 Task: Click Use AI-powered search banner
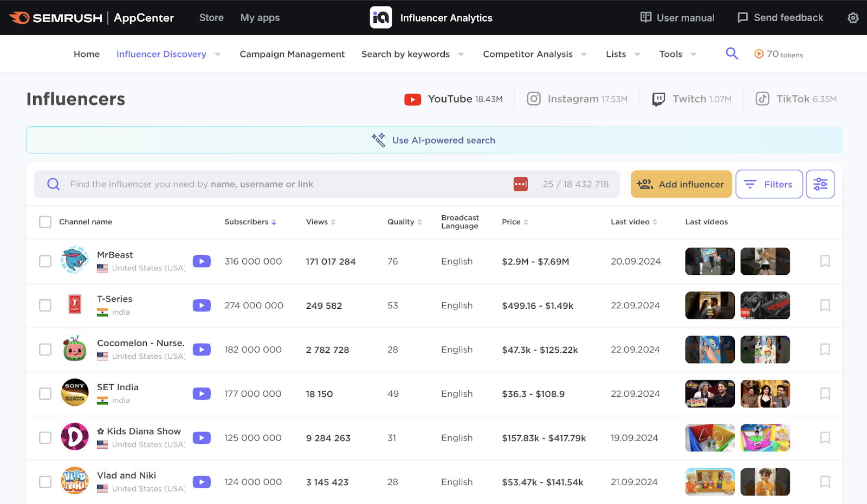click(x=433, y=140)
